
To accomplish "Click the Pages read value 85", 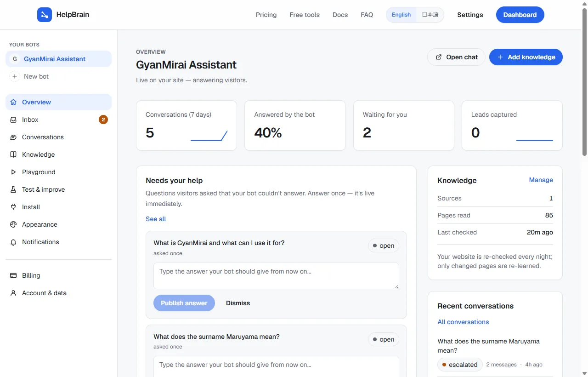I will pos(549,215).
